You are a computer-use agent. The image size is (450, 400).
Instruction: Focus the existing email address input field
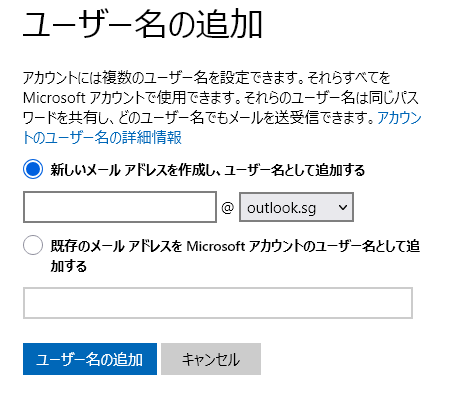tap(218, 303)
